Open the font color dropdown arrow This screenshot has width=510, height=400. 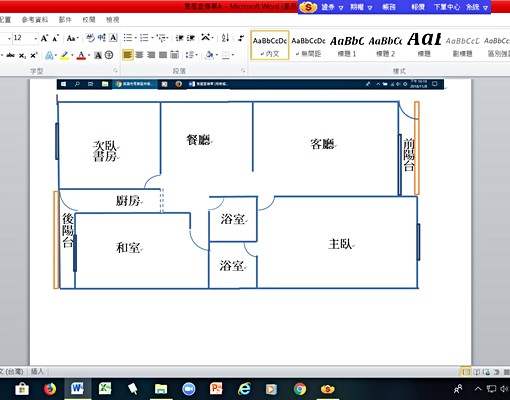click(x=89, y=56)
